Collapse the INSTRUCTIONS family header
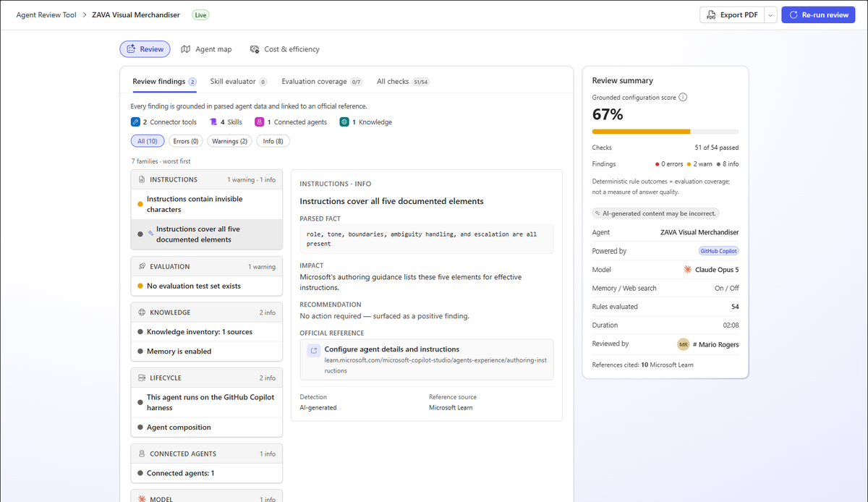Screen dimensions: 868x502 tap(206, 179)
